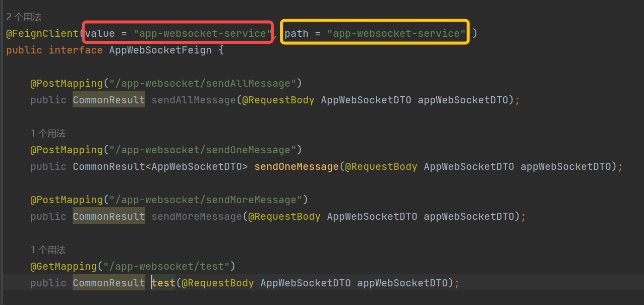644x305 pixels.
Task: Click the test method name
Action: [164, 283]
